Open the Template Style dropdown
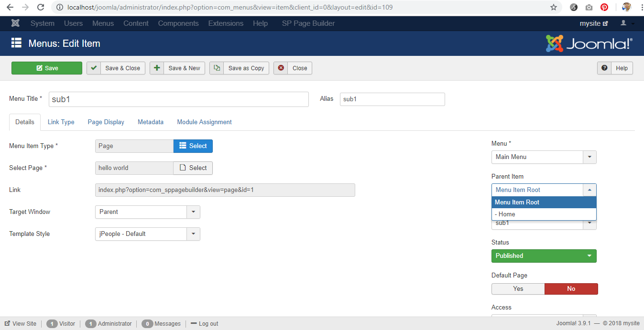This screenshot has width=644, height=330. (147, 234)
